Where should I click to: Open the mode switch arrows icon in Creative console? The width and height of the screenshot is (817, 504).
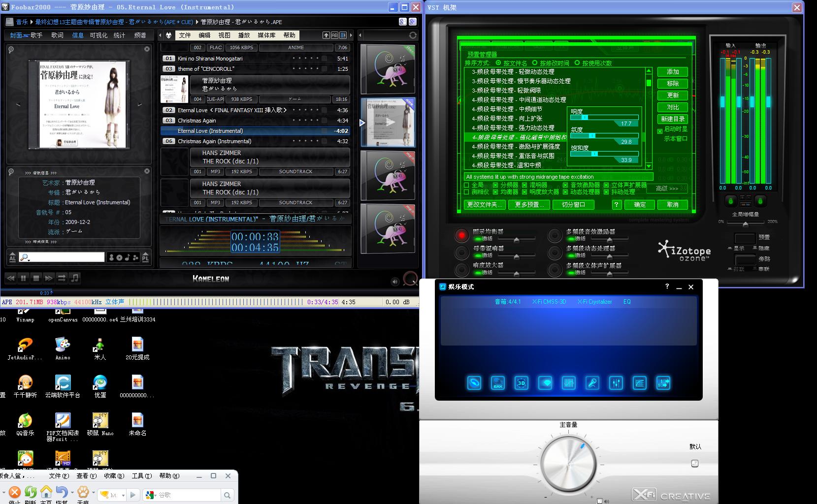[x=663, y=383]
